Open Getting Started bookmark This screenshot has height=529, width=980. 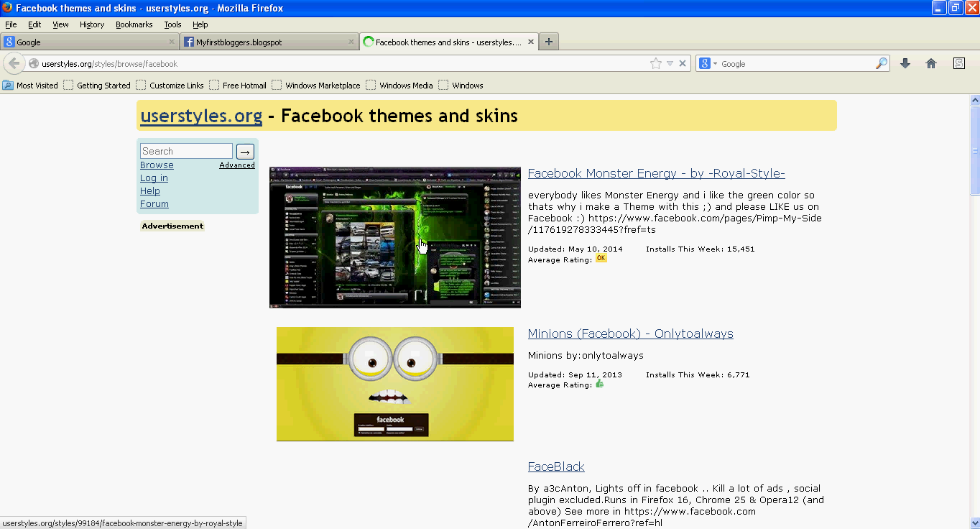tap(97, 85)
